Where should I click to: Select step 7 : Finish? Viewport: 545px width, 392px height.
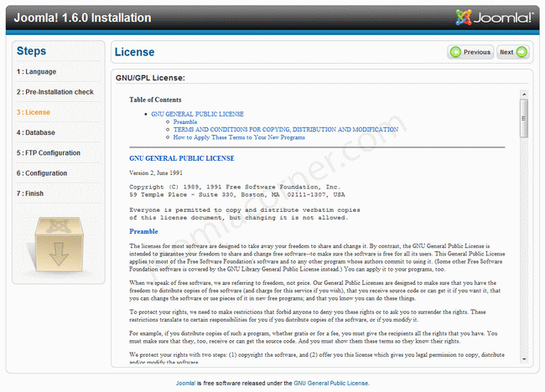click(x=30, y=193)
